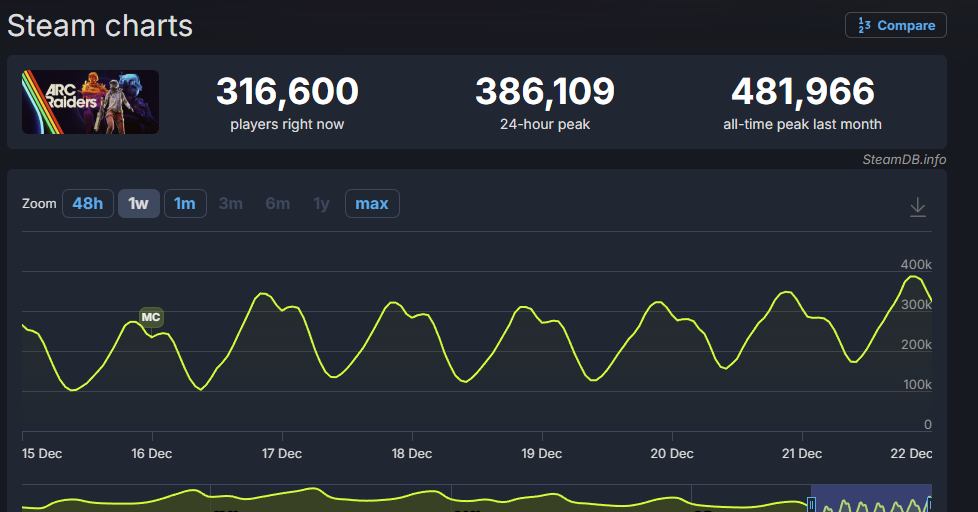Choose the 6m zoom option
Image resolution: width=978 pixels, height=512 pixels.
[x=278, y=203]
